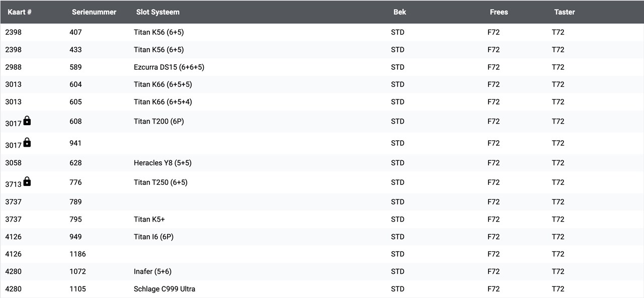644x298 pixels.
Task: Select serial number 1186 cell
Action: click(x=77, y=254)
